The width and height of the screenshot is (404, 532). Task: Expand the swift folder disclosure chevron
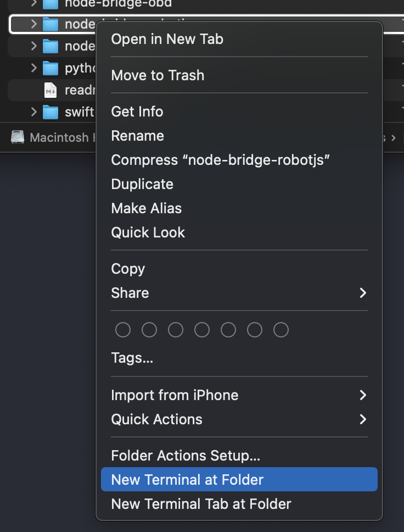tap(34, 112)
